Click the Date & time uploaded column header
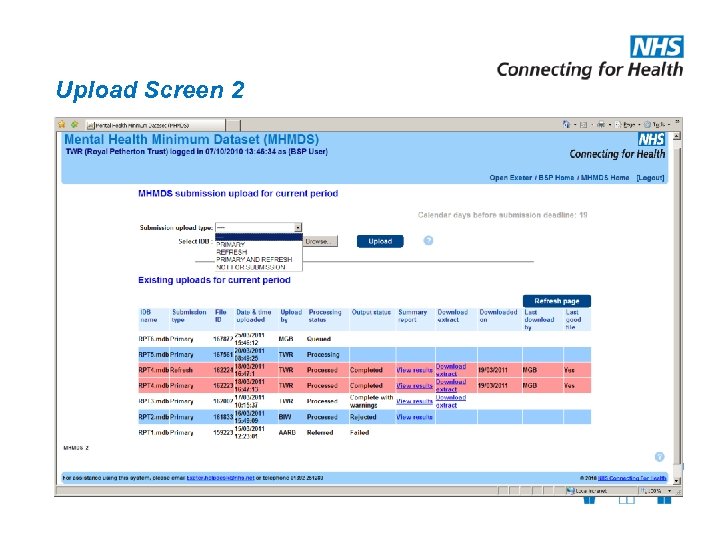This screenshot has height=540, width=720. (253, 316)
